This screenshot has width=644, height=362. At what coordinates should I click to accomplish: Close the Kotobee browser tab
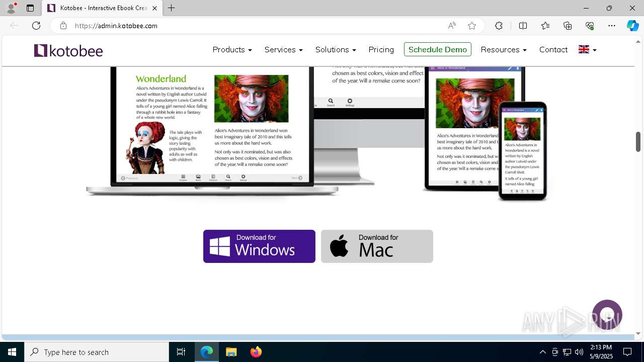tap(154, 8)
